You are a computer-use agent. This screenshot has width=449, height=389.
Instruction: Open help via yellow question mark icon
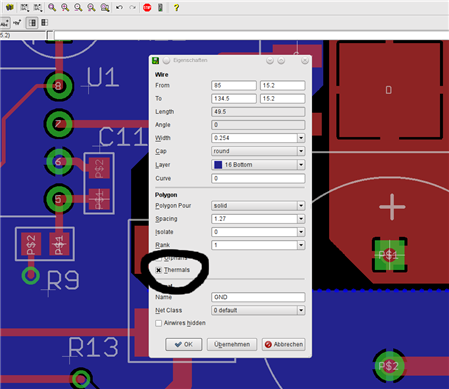[x=176, y=7]
